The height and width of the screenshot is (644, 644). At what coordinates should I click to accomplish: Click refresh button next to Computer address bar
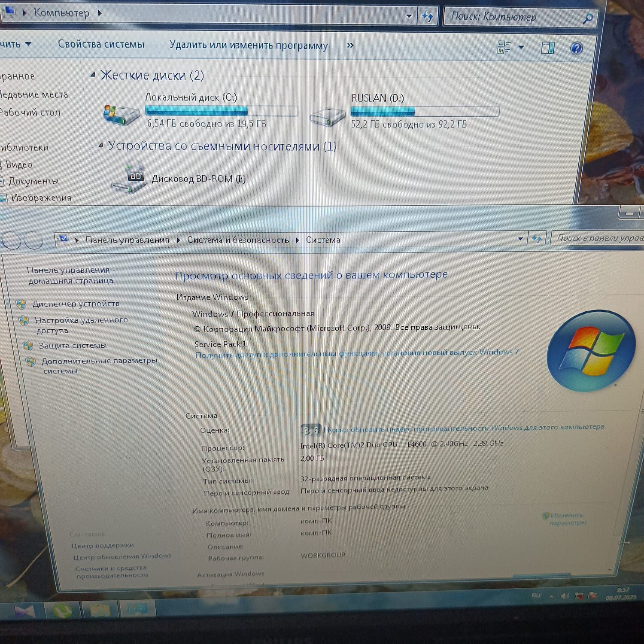tap(428, 16)
